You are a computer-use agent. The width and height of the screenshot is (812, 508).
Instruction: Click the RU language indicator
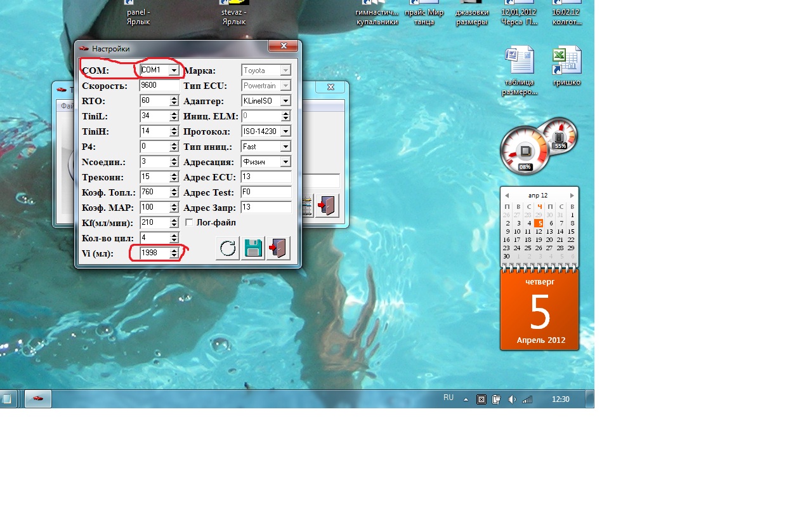pyautogui.click(x=449, y=398)
